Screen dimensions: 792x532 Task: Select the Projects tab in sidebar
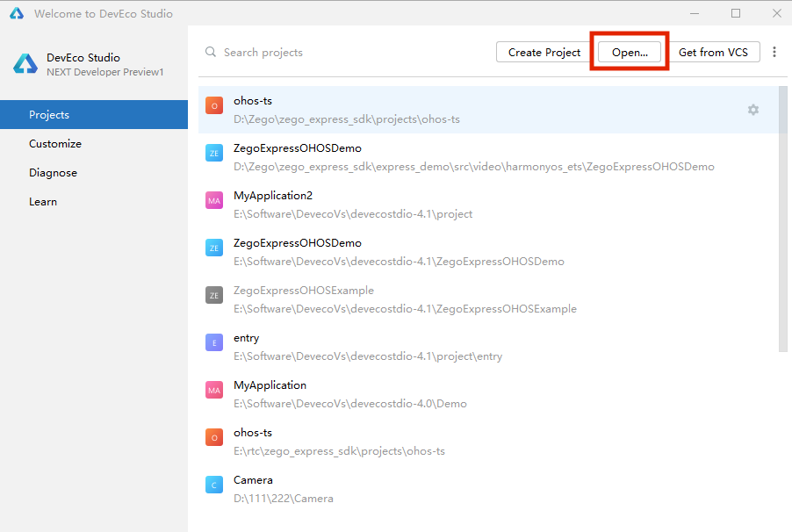(x=94, y=115)
